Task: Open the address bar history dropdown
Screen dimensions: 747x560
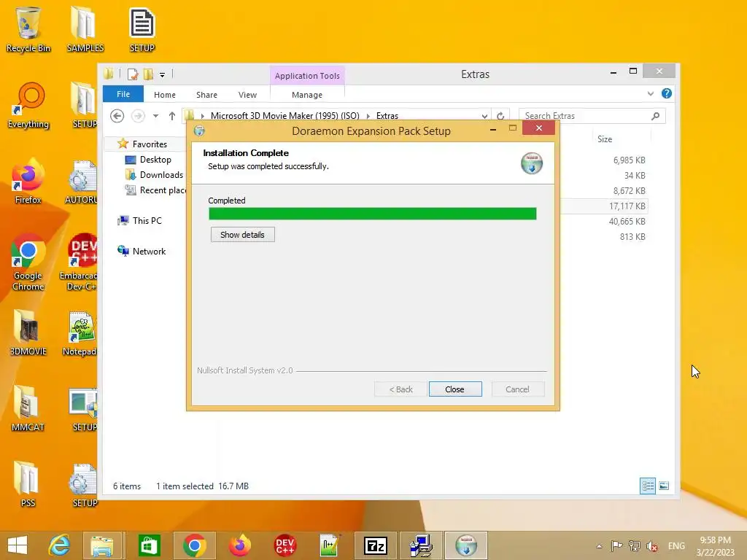Action: (x=484, y=116)
